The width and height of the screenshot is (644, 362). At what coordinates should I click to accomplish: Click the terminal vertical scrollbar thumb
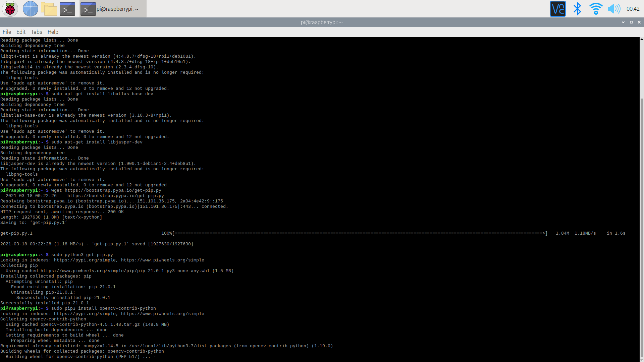(x=642, y=228)
